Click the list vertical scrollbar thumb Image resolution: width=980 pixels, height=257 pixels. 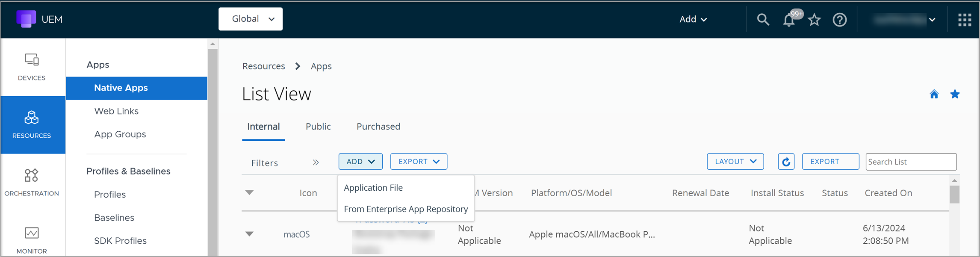(954, 195)
